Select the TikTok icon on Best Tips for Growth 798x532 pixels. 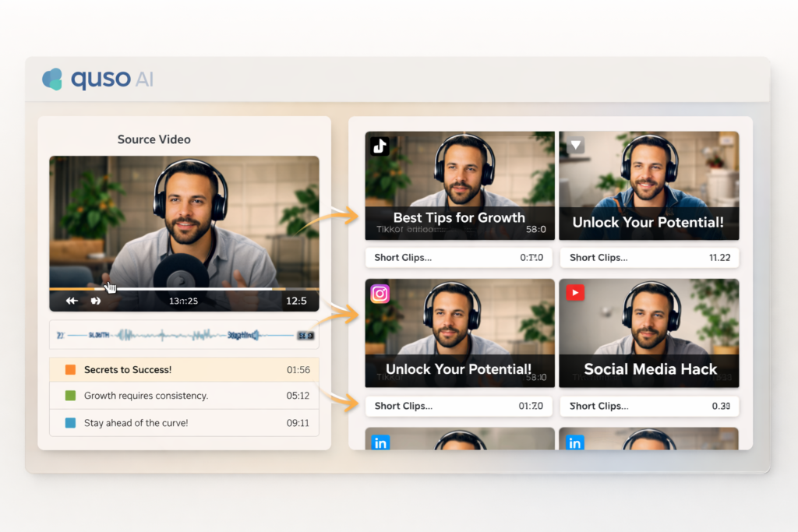pos(380,146)
